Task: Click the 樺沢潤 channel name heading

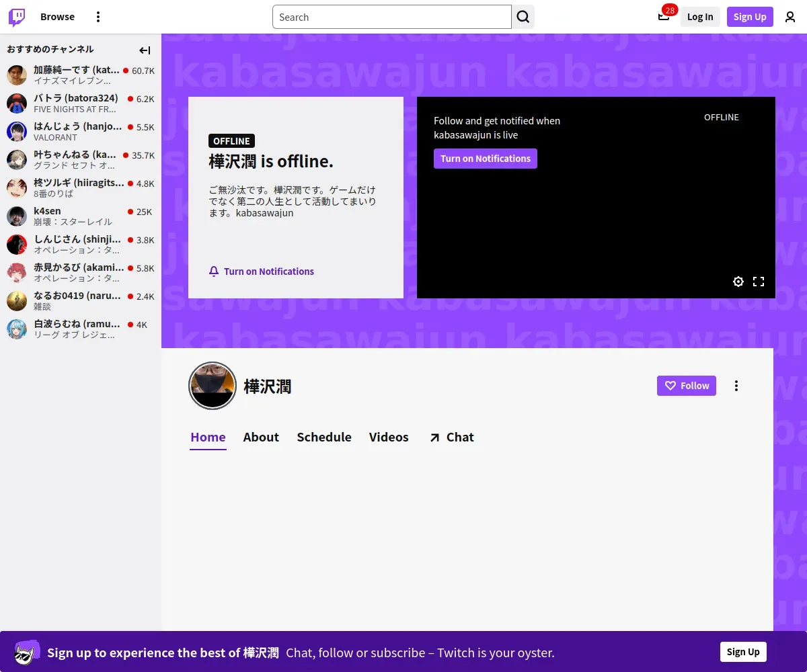Action: pyautogui.click(x=268, y=386)
